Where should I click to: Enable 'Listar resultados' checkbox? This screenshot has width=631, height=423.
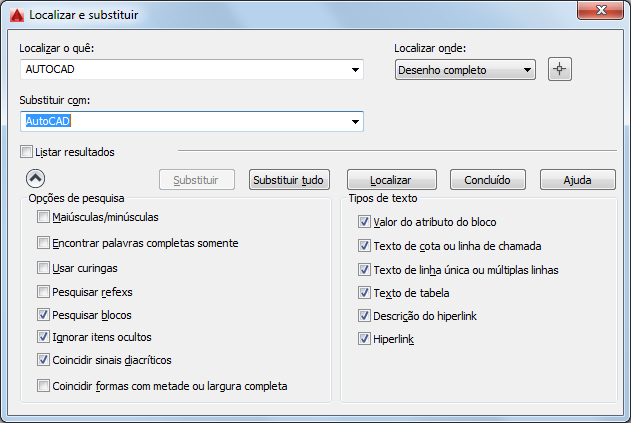[27, 152]
